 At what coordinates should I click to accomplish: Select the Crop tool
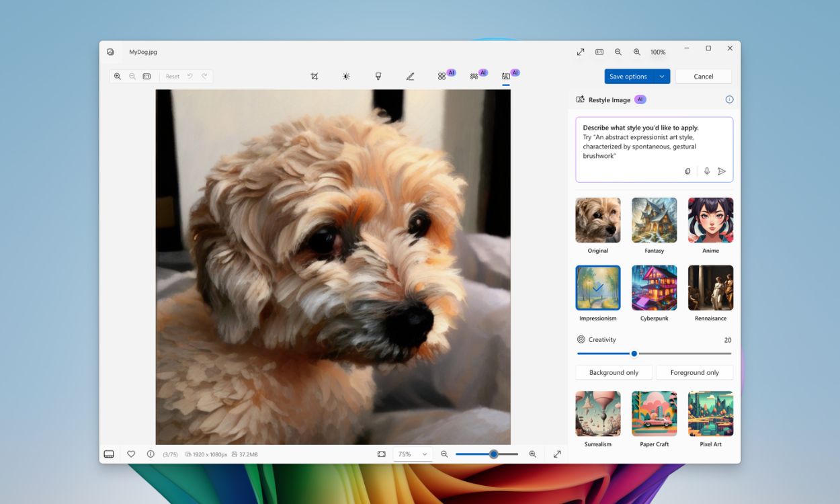click(314, 76)
